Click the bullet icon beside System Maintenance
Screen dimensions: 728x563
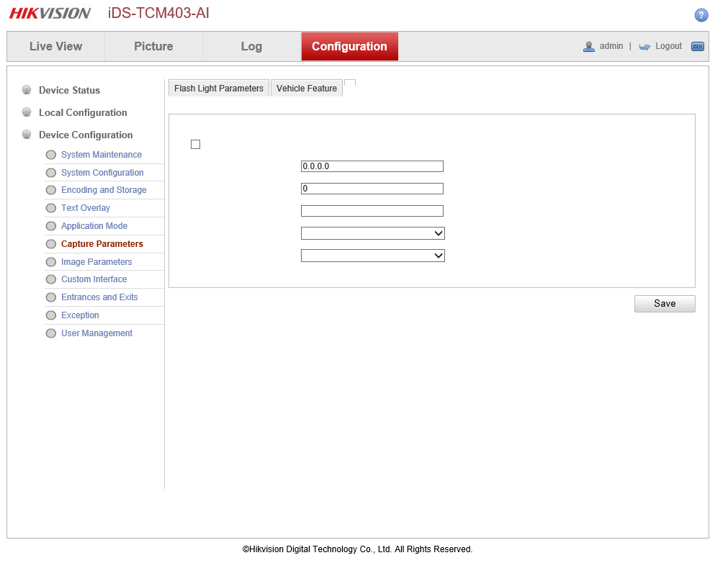(50, 155)
